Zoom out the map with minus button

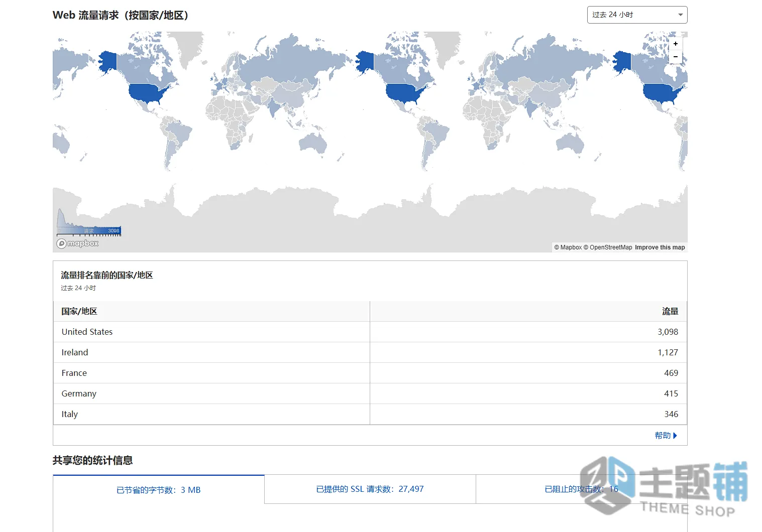tap(676, 57)
